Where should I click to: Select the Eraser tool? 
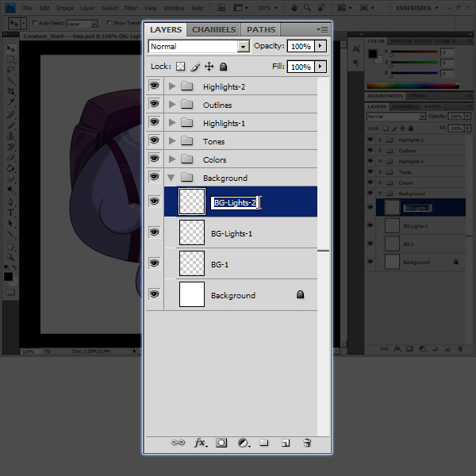click(x=10, y=157)
